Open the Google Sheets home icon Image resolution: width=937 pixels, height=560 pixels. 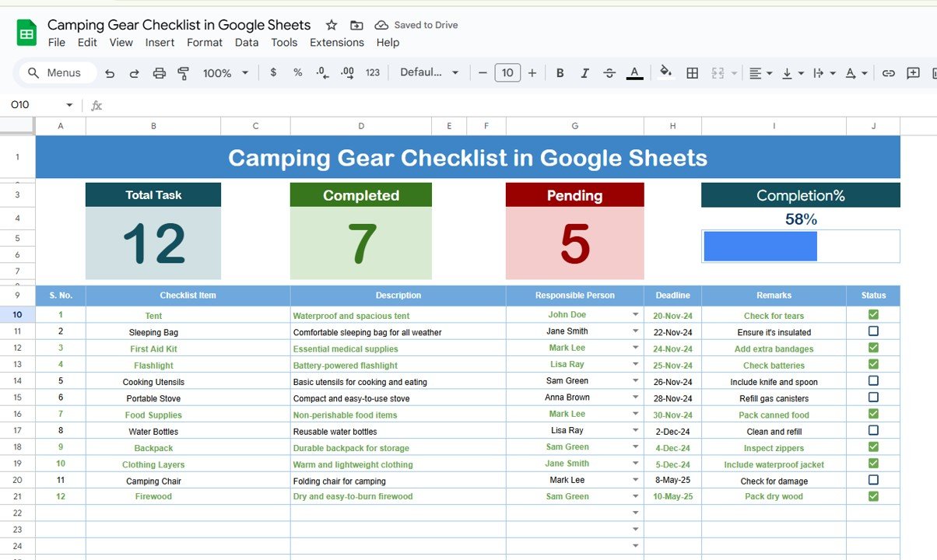[26, 33]
